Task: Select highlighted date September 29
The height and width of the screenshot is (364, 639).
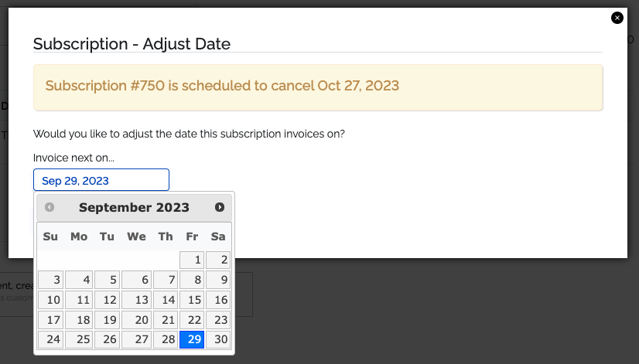Action: coord(192,339)
